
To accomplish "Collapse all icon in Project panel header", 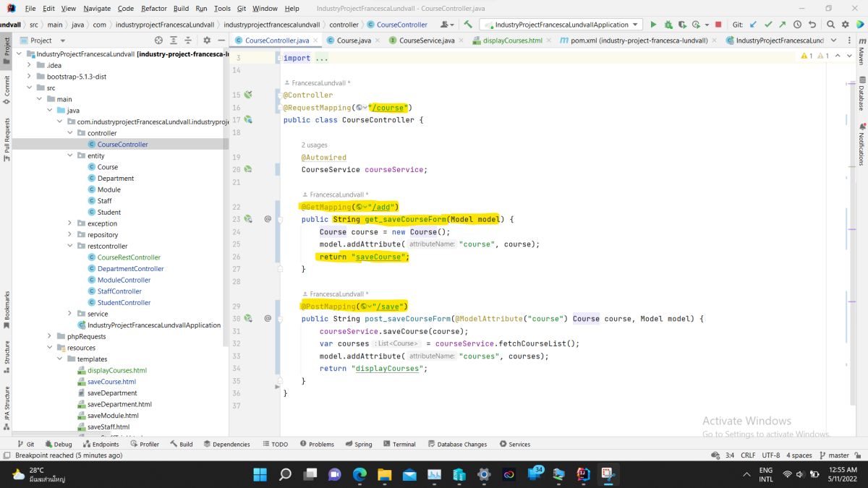I will coord(189,40).
